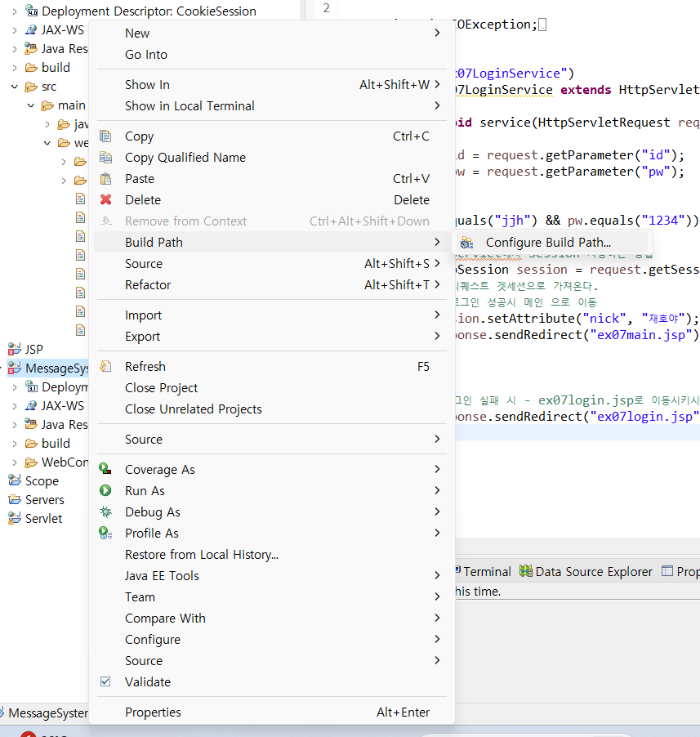Click the Profile As icon

coord(105,533)
